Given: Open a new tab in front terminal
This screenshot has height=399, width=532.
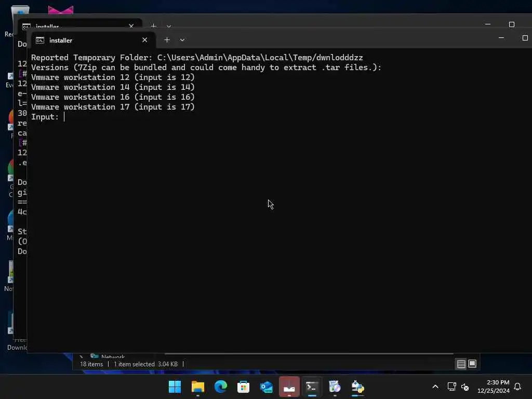Looking at the screenshot, I should pos(167,40).
